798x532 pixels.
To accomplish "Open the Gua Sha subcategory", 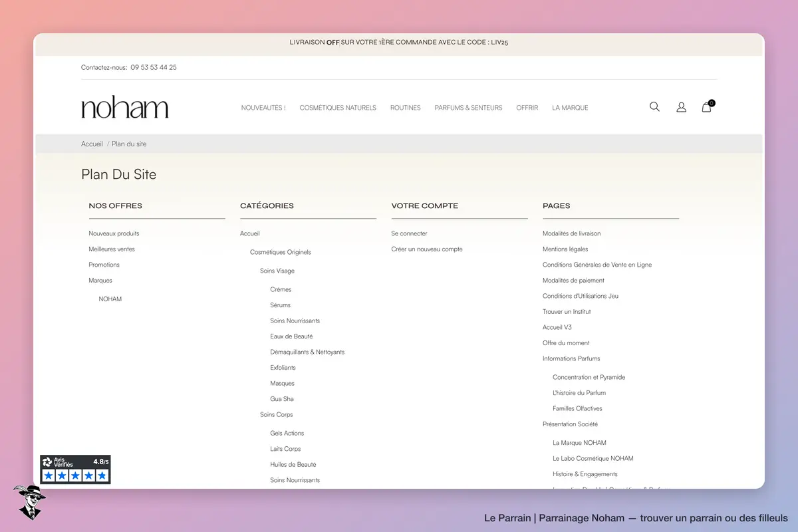I will pos(282,399).
